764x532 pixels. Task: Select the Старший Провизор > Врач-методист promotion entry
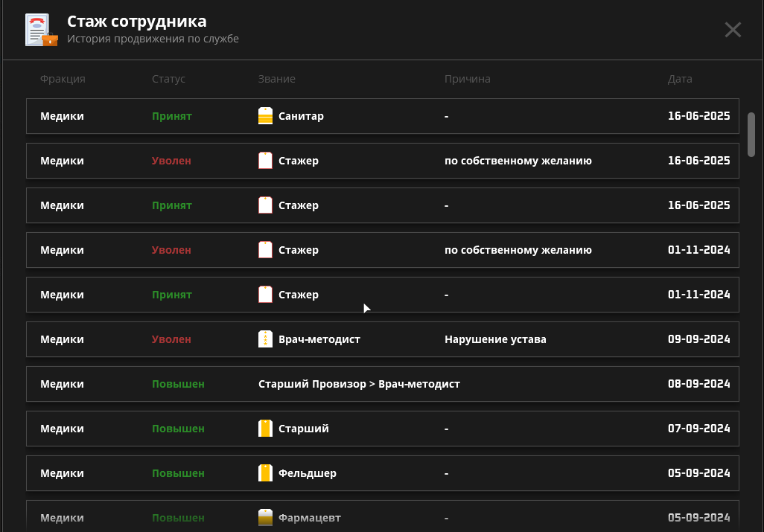click(359, 384)
